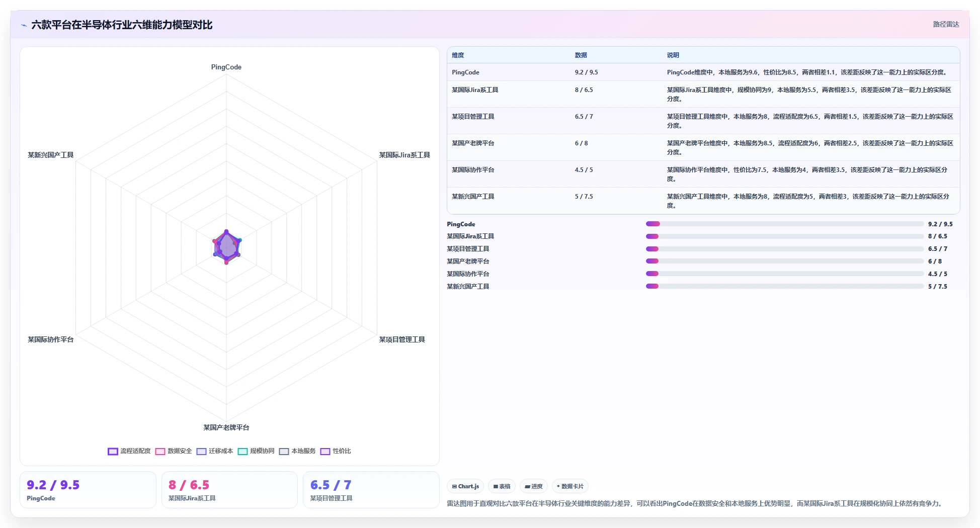Click the title 六款平台在半导体行业六维能力模型对比
Viewport: 980px width, 528px height.
[122, 25]
